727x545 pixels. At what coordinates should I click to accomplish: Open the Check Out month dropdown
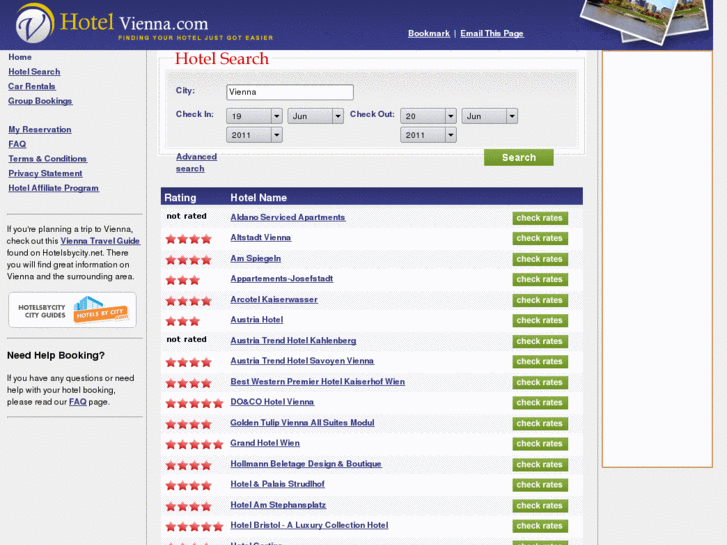coord(490,116)
